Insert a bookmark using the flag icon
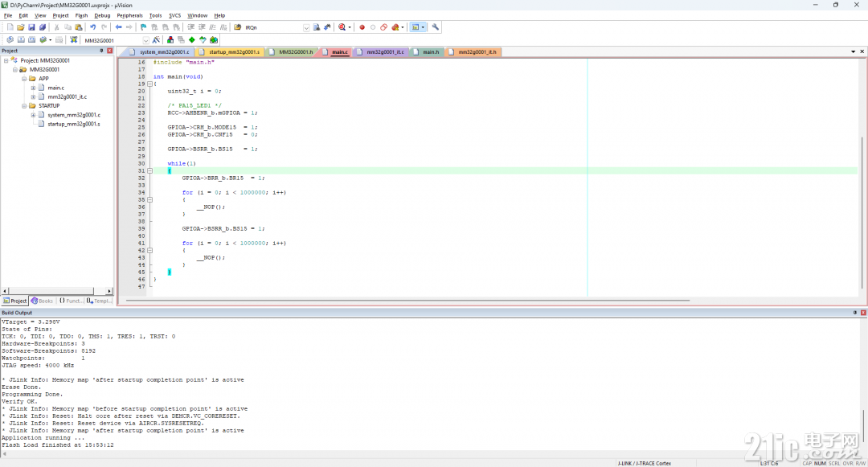 [x=143, y=27]
